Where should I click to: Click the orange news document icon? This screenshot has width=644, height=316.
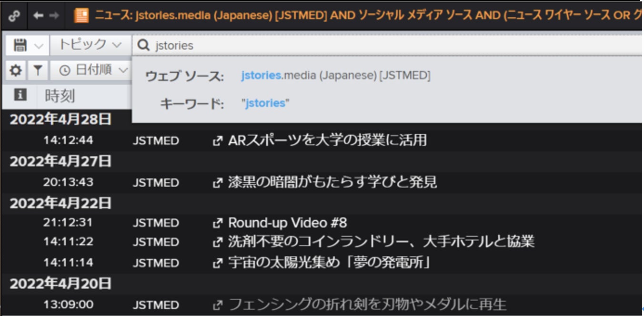81,16
